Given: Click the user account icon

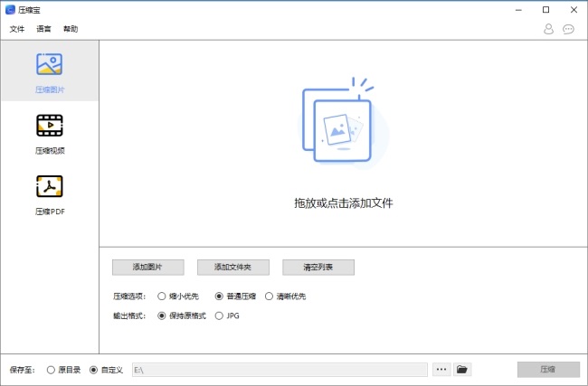Looking at the screenshot, I should [x=548, y=29].
